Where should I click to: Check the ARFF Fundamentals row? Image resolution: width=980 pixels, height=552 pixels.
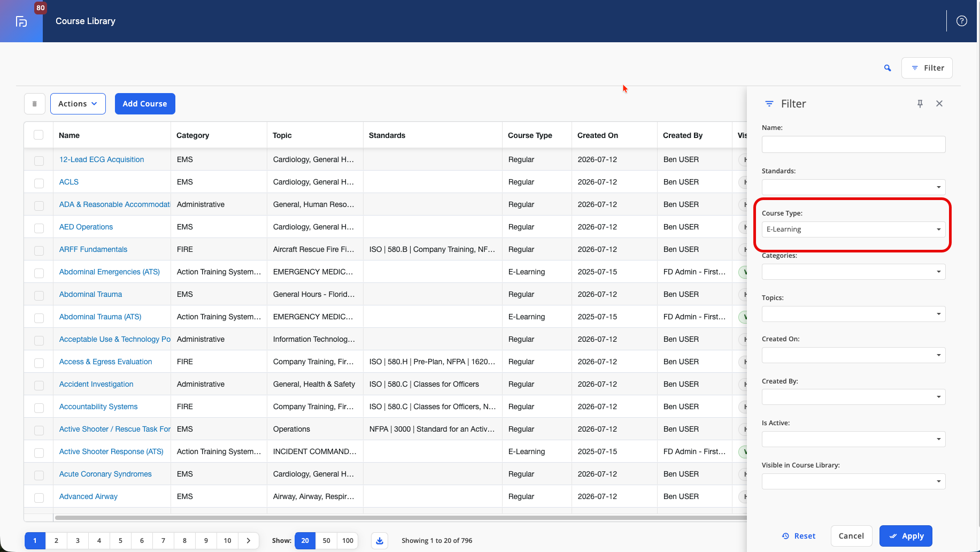[x=39, y=250]
